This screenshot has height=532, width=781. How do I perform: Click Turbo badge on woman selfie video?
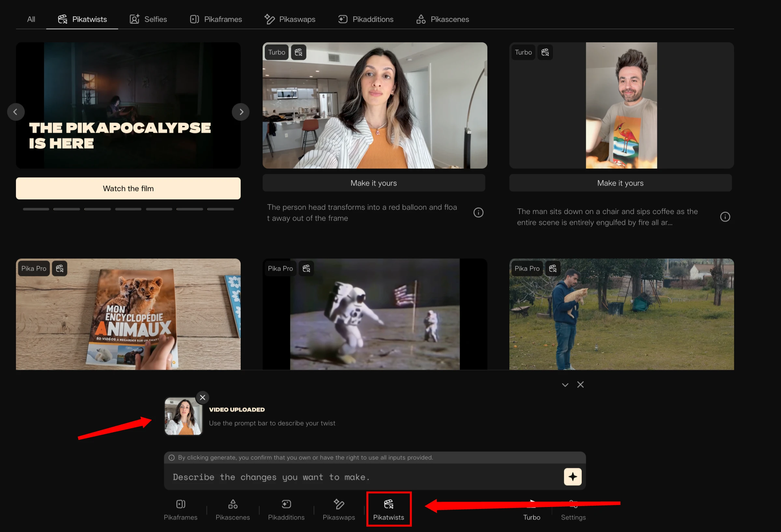click(276, 52)
